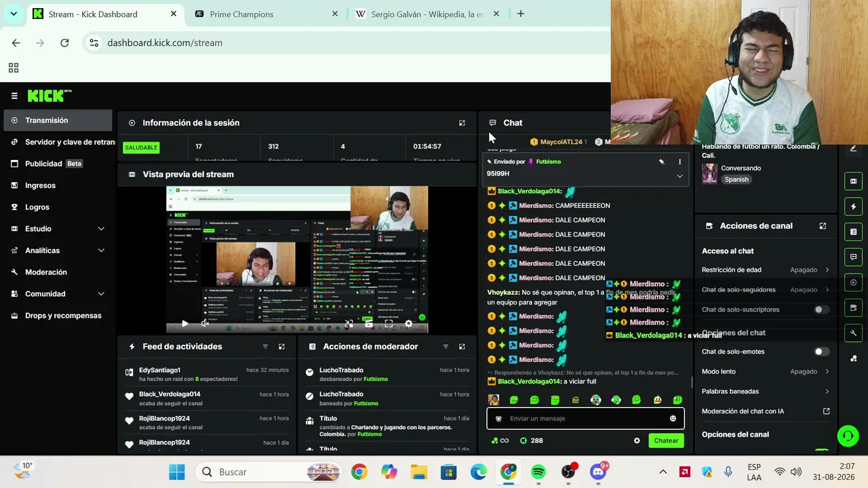The height and width of the screenshot is (488, 868).
Task: Toggle Chat de solo-emotes switch
Action: point(821,352)
